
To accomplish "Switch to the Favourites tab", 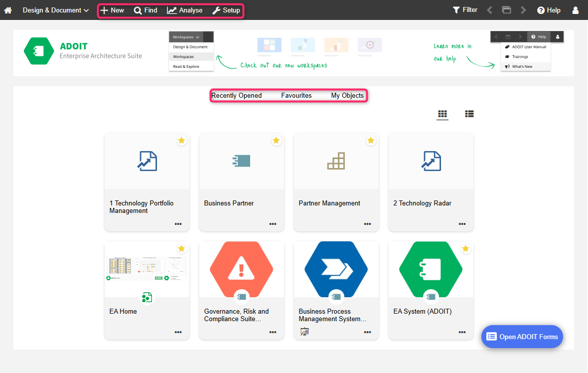I will click(296, 95).
